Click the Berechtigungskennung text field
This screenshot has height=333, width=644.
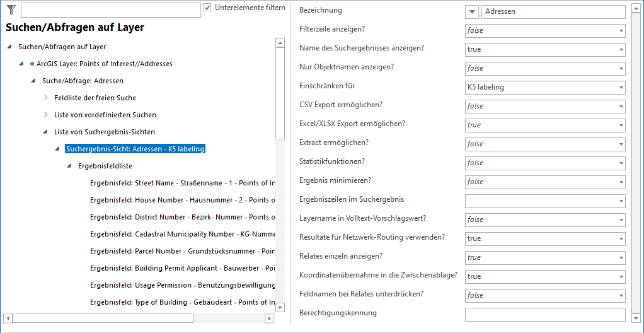544,314
